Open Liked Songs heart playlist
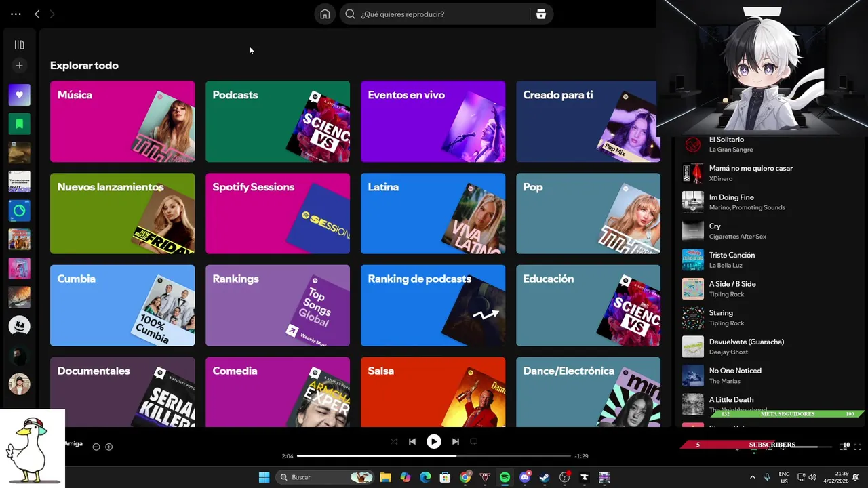The width and height of the screenshot is (868, 488). [x=19, y=95]
